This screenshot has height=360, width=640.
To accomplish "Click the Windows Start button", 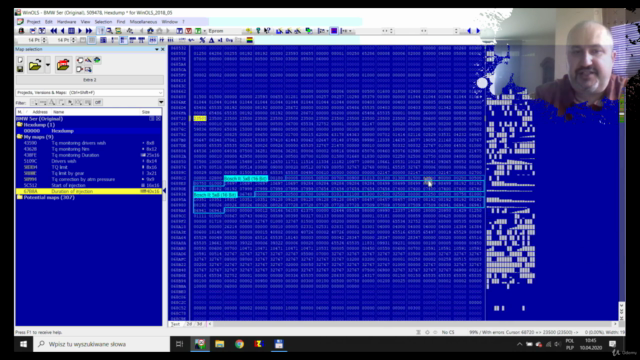I will click(23, 344).
